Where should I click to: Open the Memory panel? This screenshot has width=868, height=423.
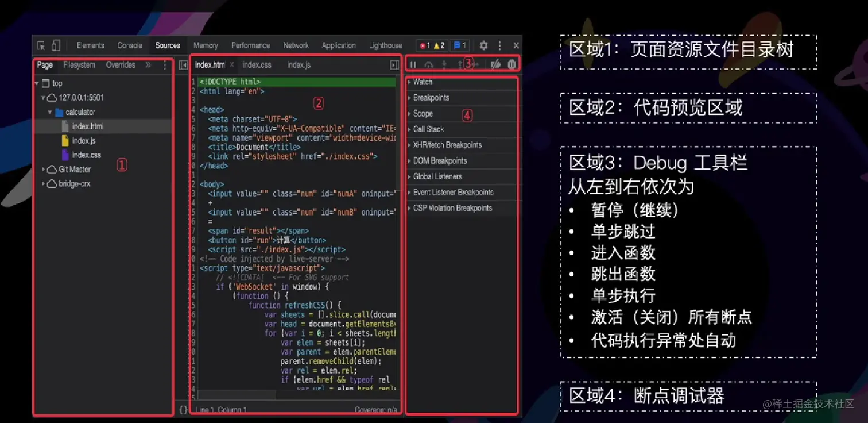[206, 45]
